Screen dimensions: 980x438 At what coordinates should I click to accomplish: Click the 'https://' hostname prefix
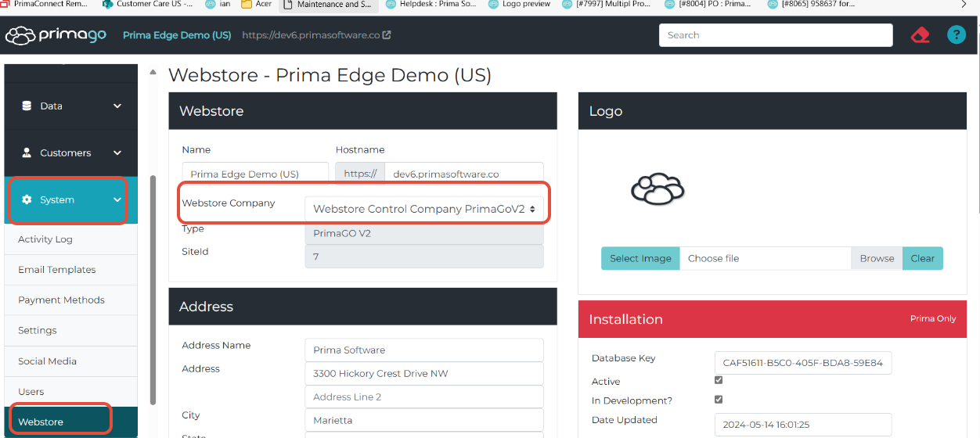point(360,174)
